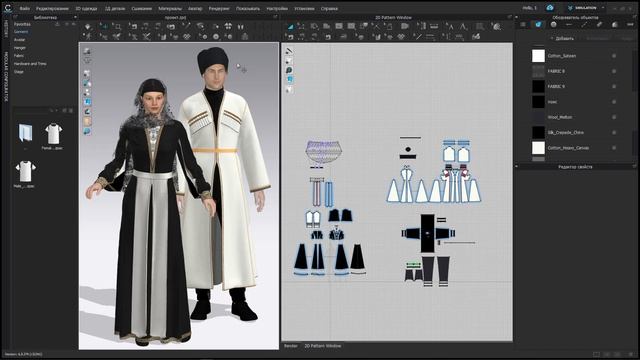Open the fabric tab icon in Object Browser
This screenshot has width=640, height=360.
pos(538,24)
